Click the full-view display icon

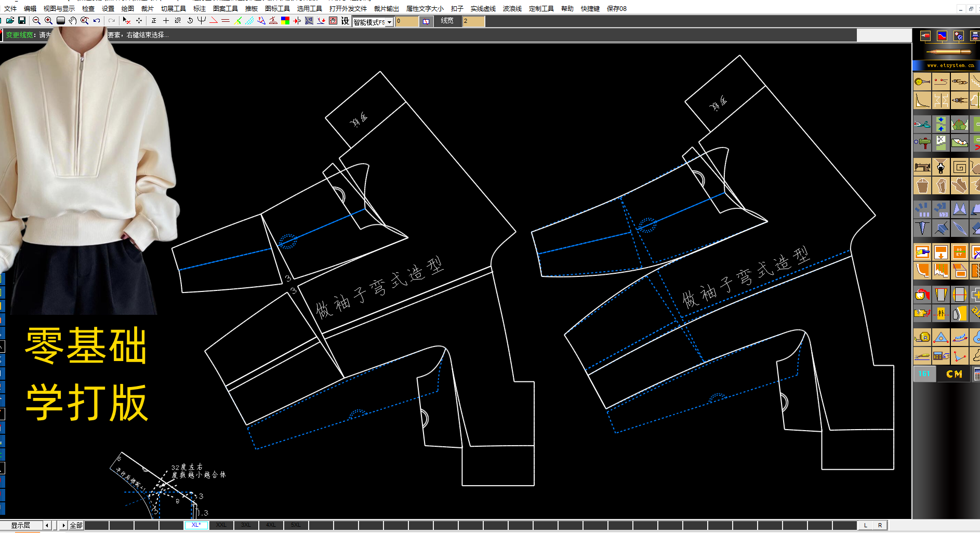pos(61,21)
